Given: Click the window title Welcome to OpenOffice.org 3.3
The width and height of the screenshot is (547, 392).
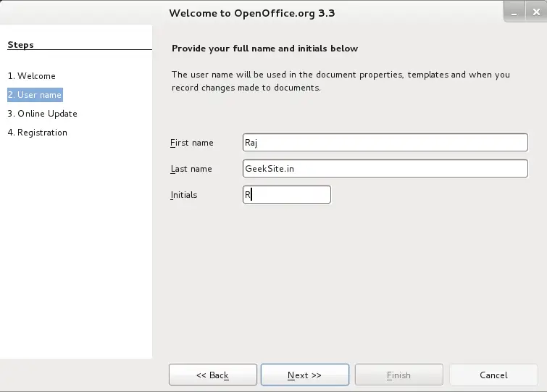Looking at the screenshot, I should (252, 13).
